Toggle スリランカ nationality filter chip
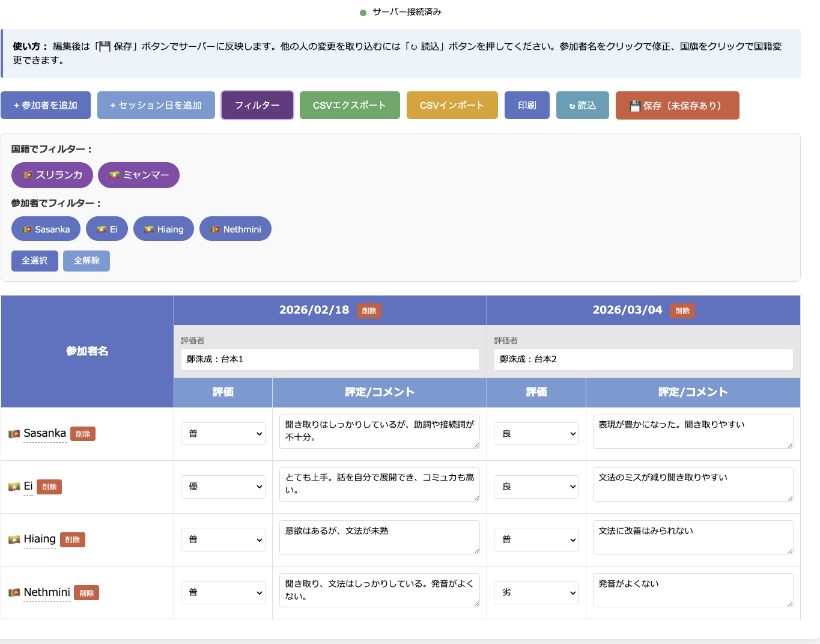Image resolution: width=820 pixels, height=644 pixels. coord(52,175)
